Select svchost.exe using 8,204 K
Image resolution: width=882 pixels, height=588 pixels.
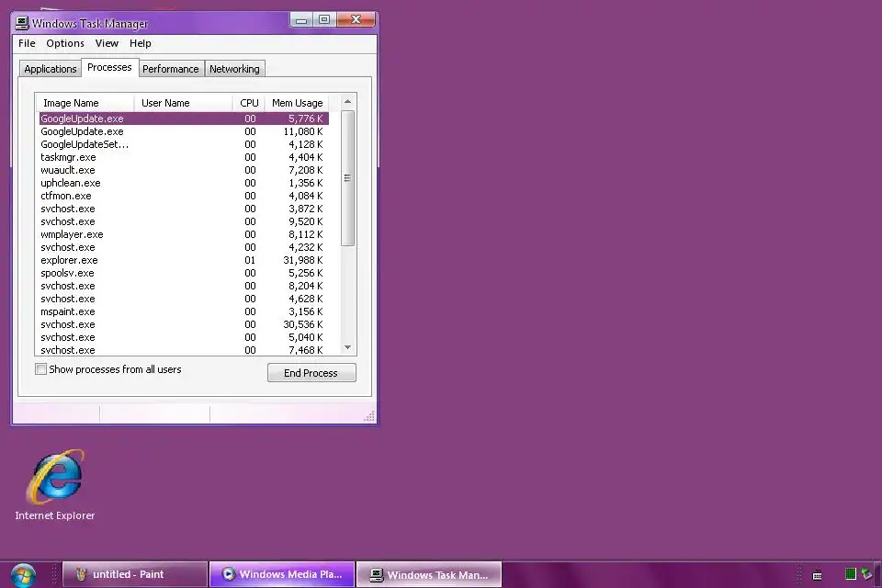click(x=184, y=286)
